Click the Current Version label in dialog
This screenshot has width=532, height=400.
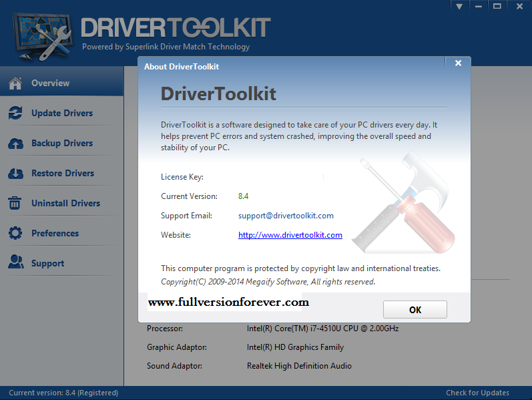[x=189, y=196]
